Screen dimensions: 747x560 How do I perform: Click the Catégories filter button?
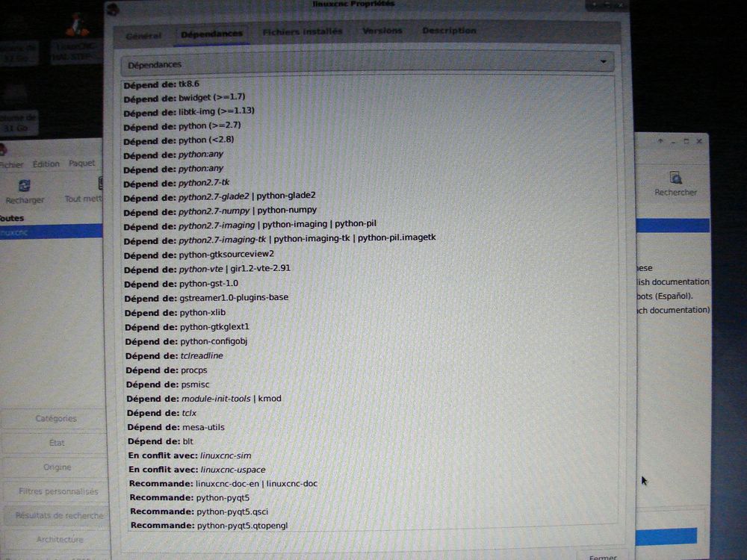(x=55, y=419)
